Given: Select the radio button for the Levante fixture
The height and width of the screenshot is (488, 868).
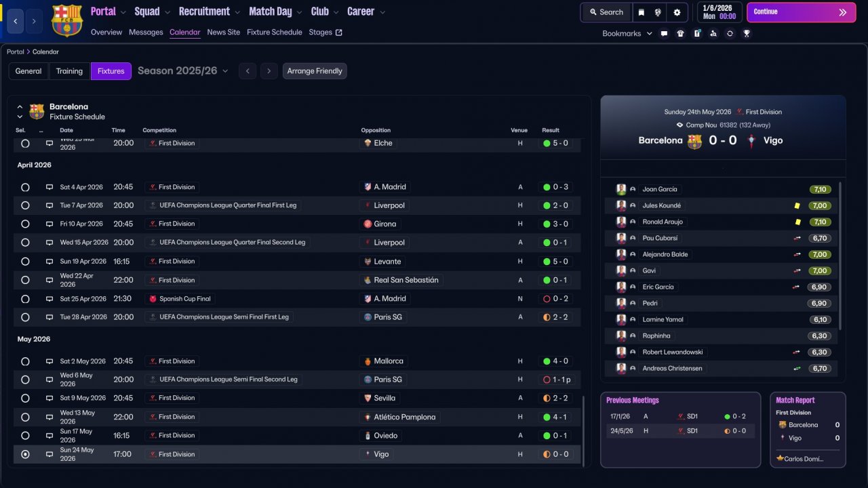Looking at the screenshot, I should (x=25, y=262).
